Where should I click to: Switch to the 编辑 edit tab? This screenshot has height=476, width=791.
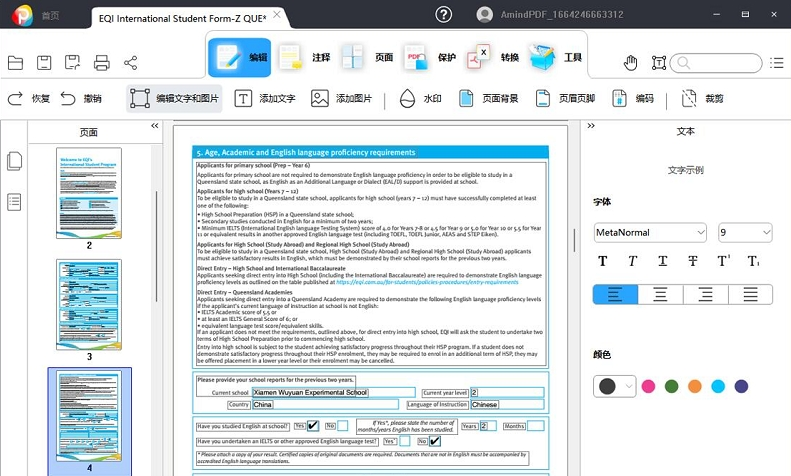240,57
